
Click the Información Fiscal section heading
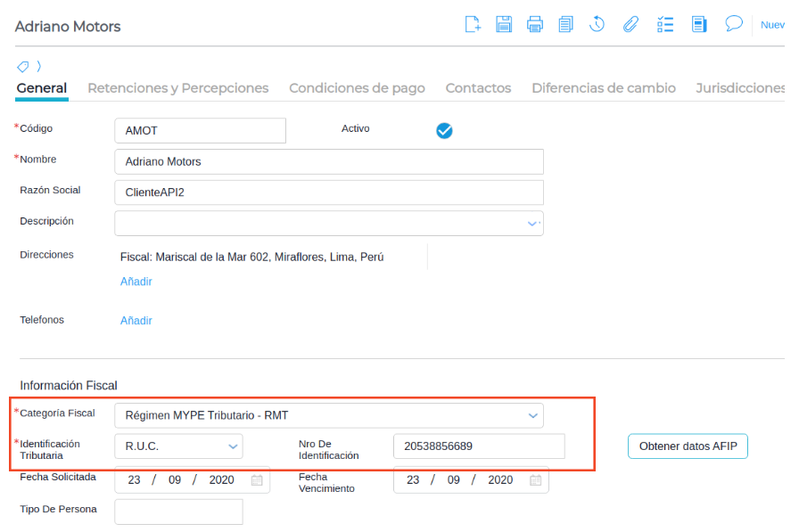69,385
